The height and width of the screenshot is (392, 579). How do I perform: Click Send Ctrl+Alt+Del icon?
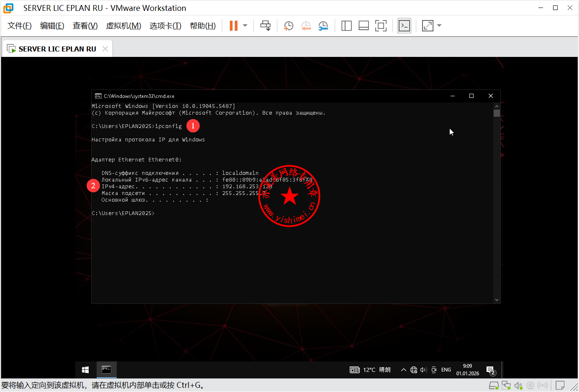[265, 26]
